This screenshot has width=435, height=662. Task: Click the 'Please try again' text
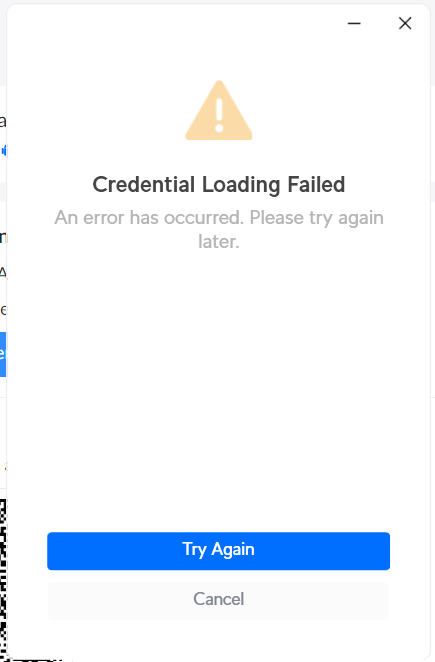[317, 218]
